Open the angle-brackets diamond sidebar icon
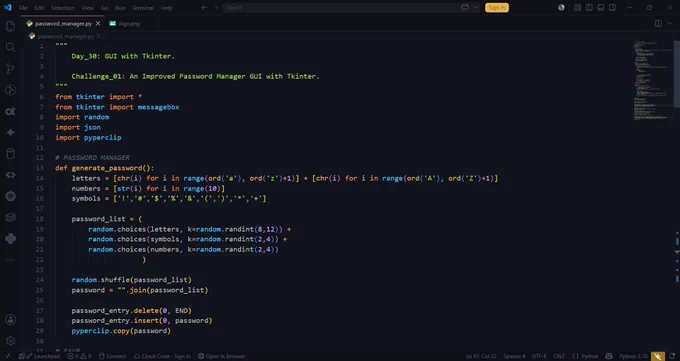Image resolution: width=680 pixels, height=361 pixels. tap(10, 175)
